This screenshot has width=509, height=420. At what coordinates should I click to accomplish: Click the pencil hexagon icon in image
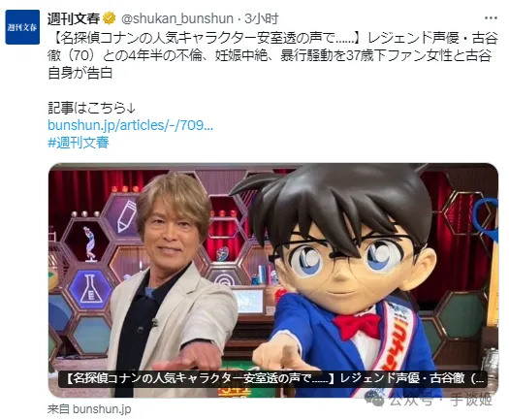[126, 215]
